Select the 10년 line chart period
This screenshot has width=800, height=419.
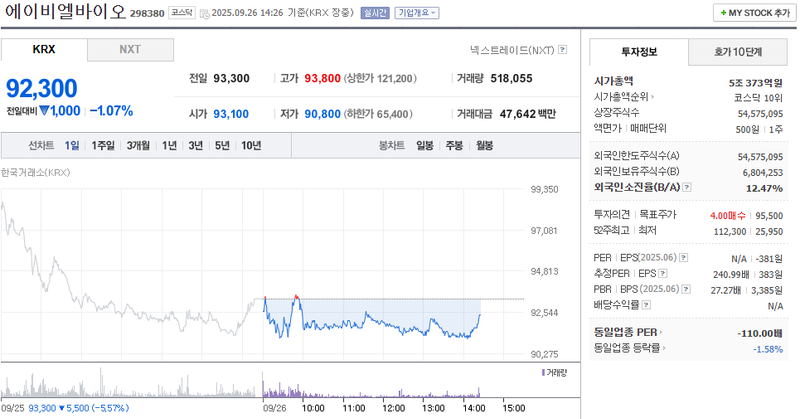pyautogui.click(x=251, y=145)
